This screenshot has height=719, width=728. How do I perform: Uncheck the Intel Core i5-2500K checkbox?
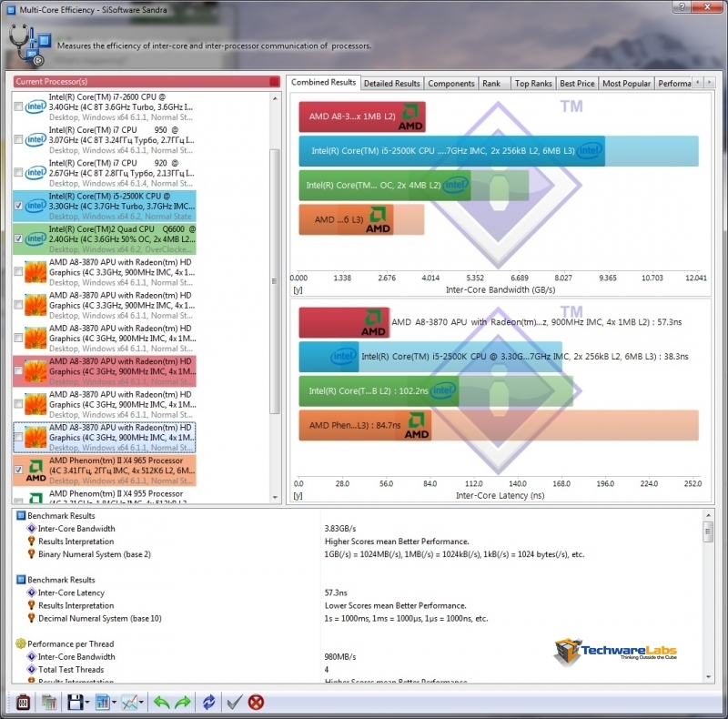[18, 206]
